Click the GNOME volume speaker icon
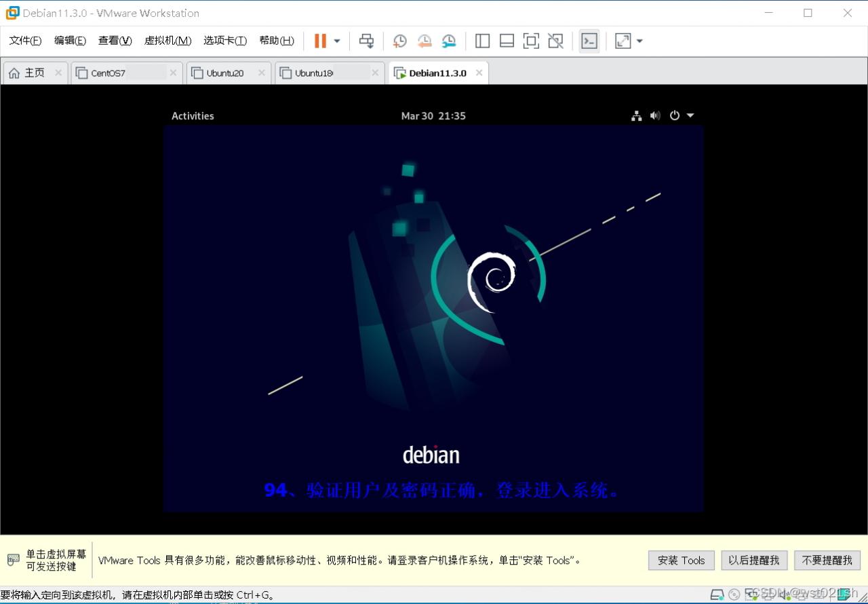Screen dimensions: 868x604 655,116
